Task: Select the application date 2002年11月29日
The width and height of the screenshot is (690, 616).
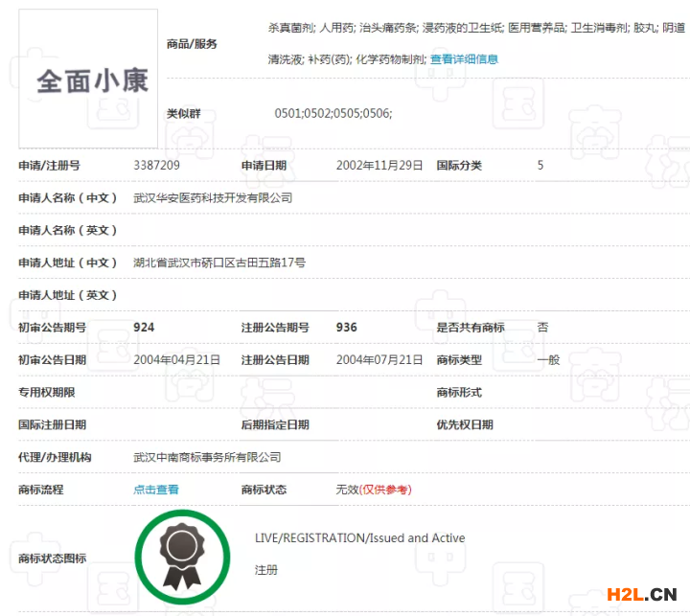Action: (379, 166)
